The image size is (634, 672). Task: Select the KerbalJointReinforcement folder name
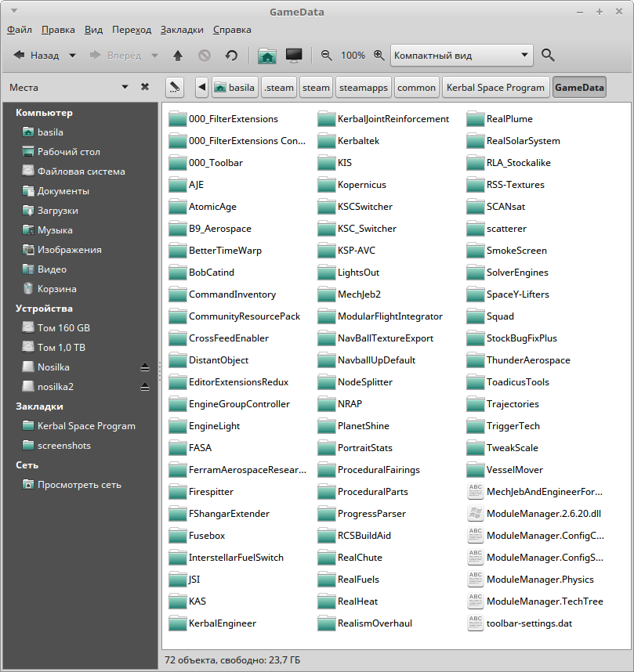(393, 119)
